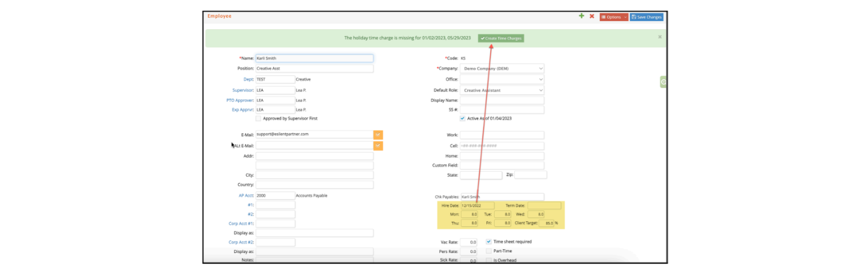This screenshot has height=277, width=868.
Task: Click the Thu hours field
Action: click(x=469, y=223)
